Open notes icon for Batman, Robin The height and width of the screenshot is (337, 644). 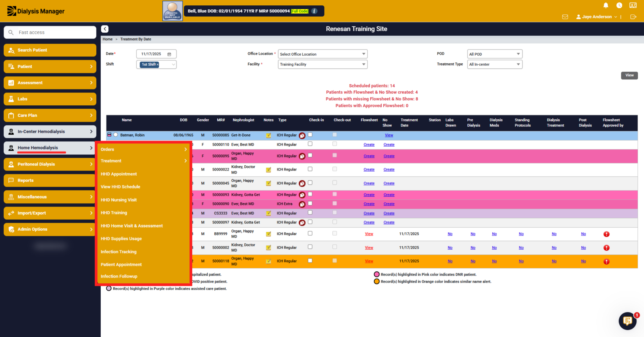pos(268,135)
